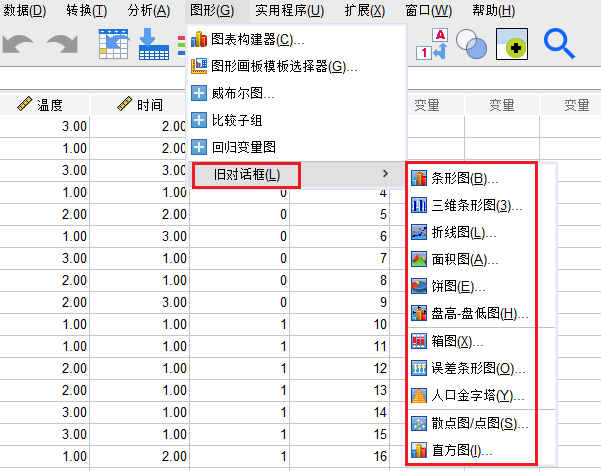Select Scatter/Dot (散点图/点图) option
The image size is (601, 471).
click(473, 423)
